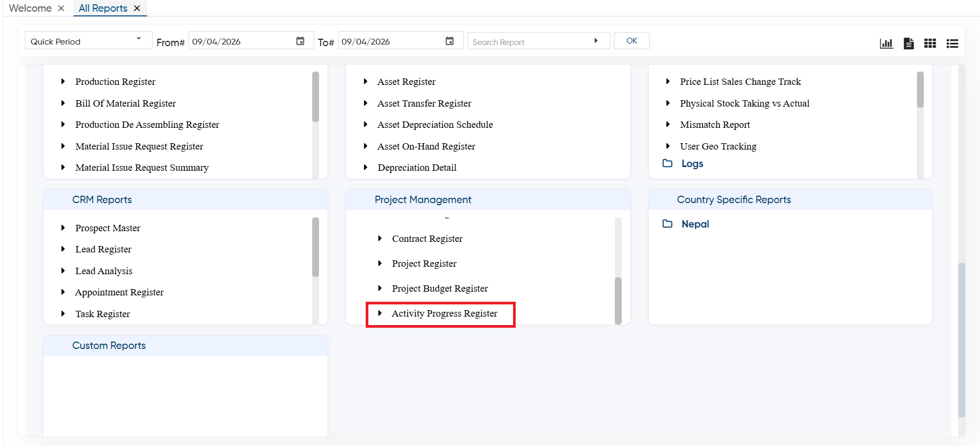The image size is (980, 446).
Task: Close the Welcome tab
Action: (61, 8)
